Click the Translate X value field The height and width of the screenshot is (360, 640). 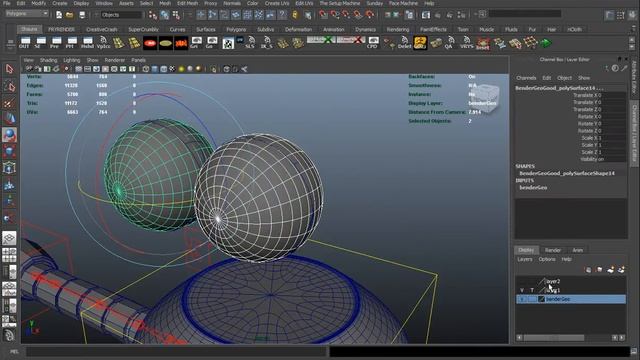[x=611, y=95]
